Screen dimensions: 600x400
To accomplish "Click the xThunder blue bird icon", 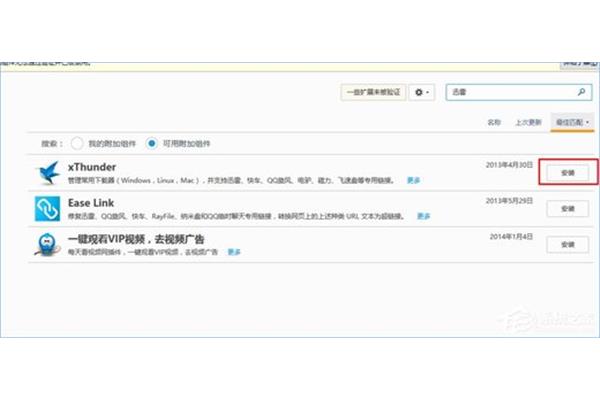I will point(48,173).
